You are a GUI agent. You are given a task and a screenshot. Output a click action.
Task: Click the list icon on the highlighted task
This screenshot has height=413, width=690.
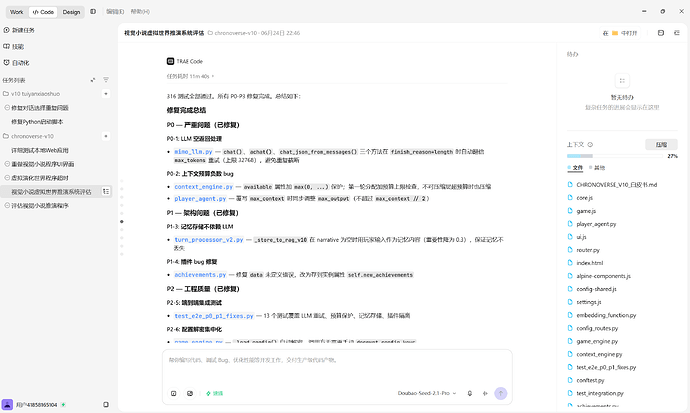click(x=106, y=191)
